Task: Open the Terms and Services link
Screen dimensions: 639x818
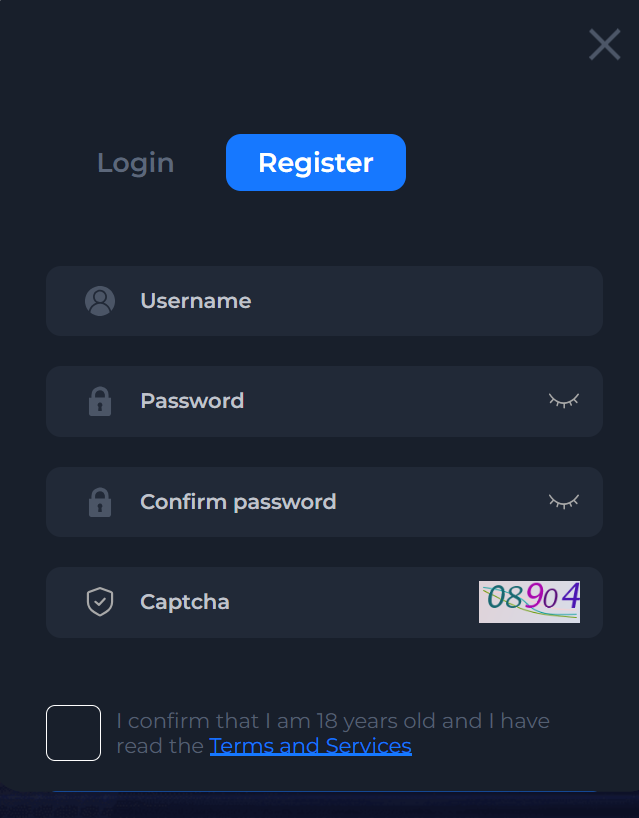Action: (x=310, y=746)
